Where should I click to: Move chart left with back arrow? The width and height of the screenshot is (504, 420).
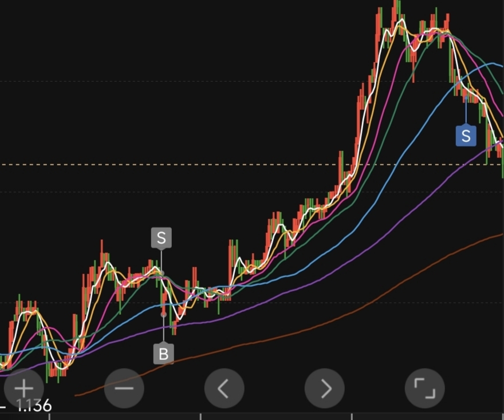[x=225, y=389]
